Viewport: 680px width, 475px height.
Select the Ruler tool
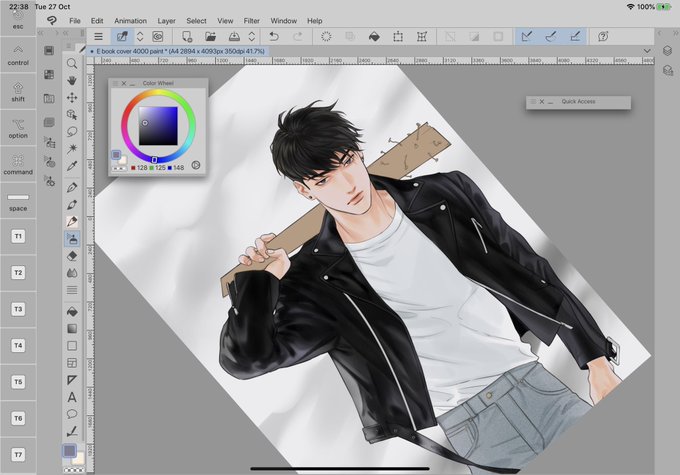pyautogui.click(x=72, y=380)
